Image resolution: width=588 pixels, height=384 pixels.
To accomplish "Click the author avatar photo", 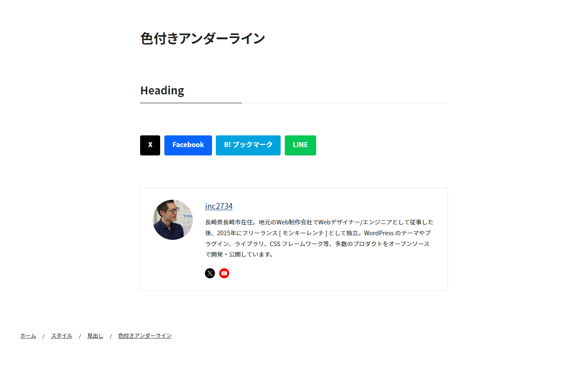I will 173,220.
